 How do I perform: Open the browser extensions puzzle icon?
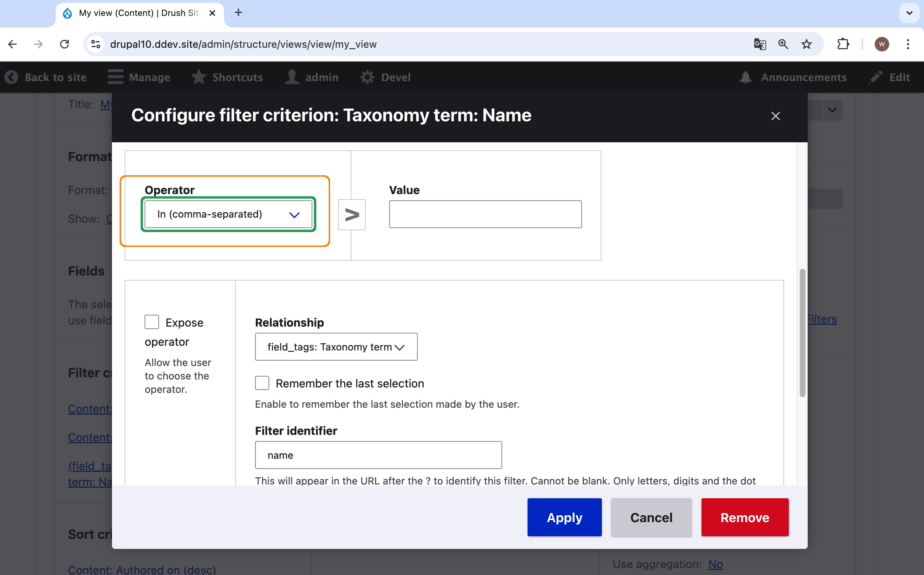[x=843, y=44]
